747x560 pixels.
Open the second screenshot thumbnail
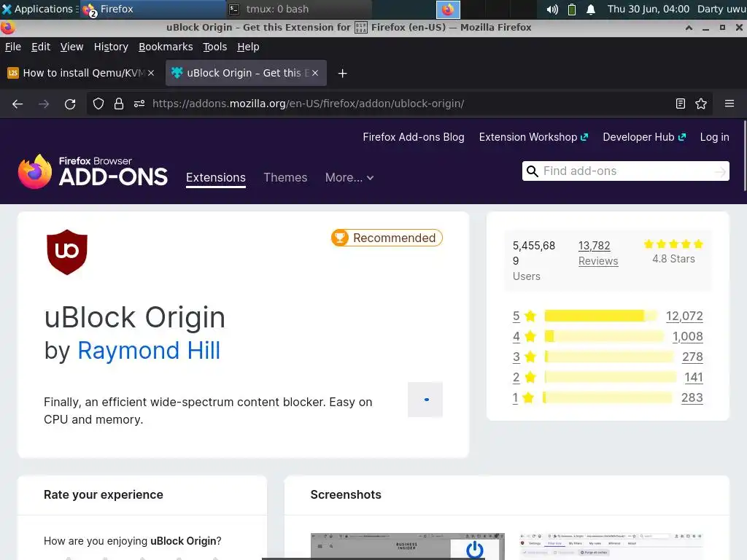(x=611, y=546)
